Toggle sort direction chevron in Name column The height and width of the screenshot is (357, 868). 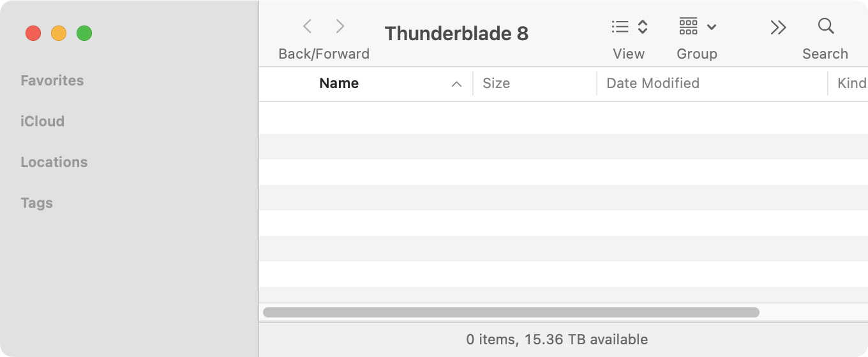(x=456, y=84)
